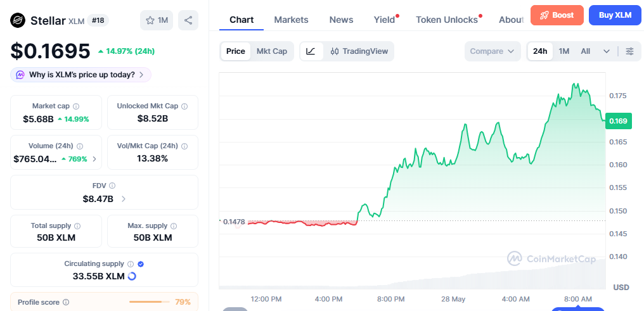
Task: Open Market cap info tooltip icon
Action: [76, 106]
